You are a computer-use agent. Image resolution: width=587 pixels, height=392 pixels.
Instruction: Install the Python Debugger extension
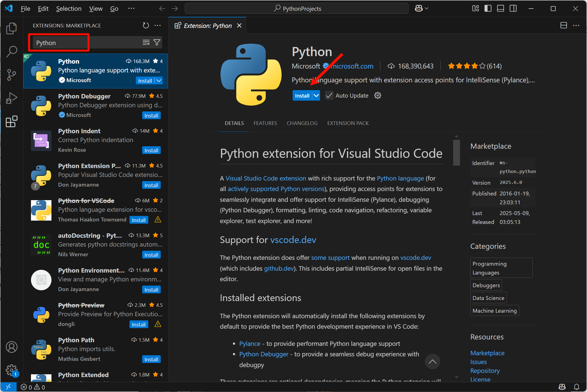coord(151,115)
